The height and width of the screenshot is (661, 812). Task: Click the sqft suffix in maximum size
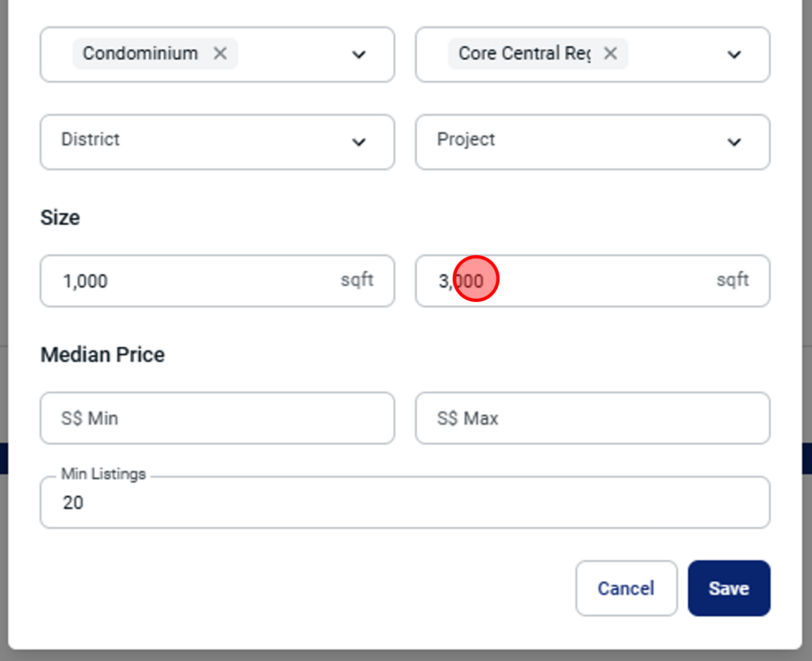coord(733,280)
